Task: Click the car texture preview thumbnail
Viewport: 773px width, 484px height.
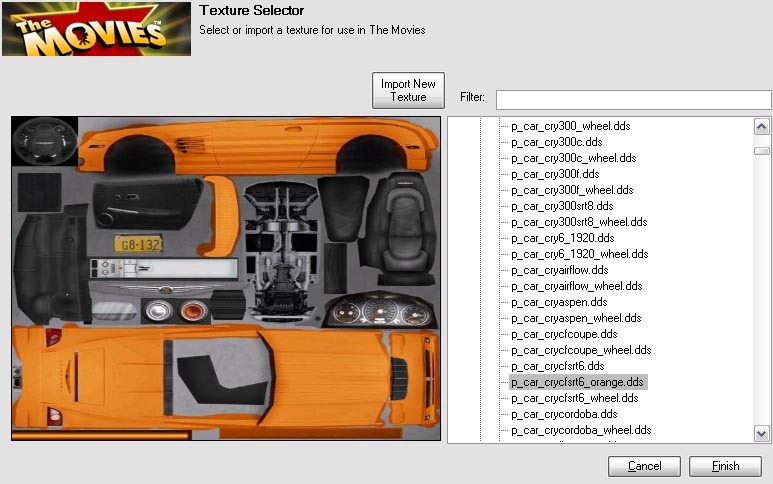Action: [x=225, y=278]
